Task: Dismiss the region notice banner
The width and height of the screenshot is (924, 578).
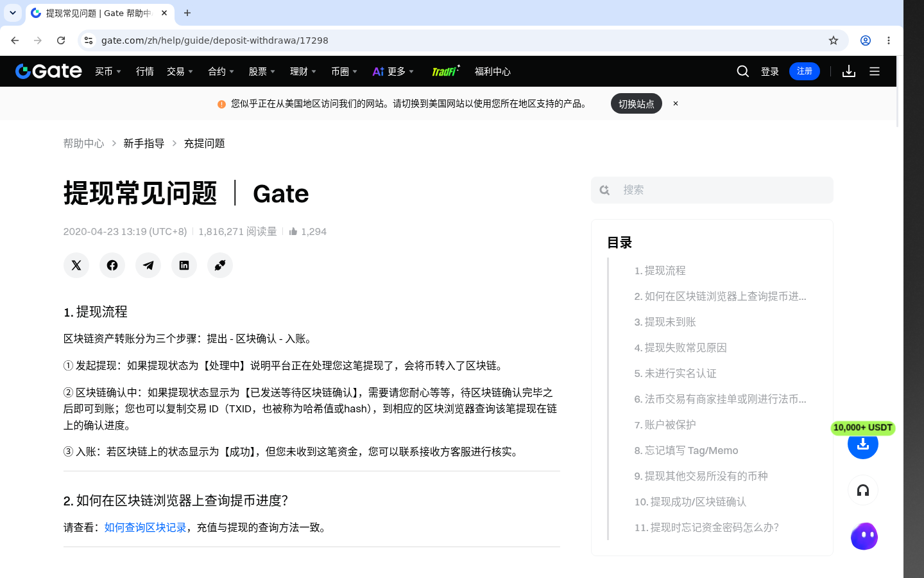Action: click(676, 103)
